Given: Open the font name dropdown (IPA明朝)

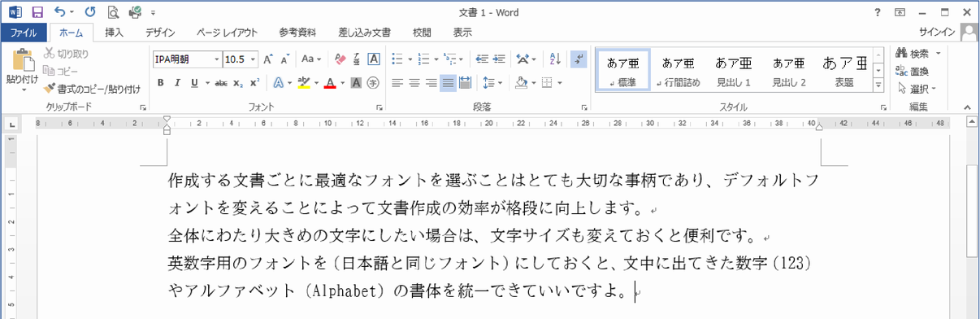Looking at the screenshot, I should [217, 59].
